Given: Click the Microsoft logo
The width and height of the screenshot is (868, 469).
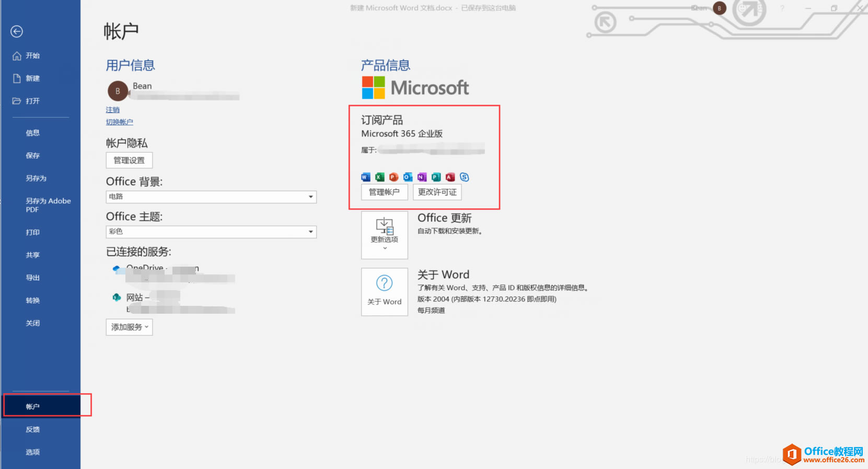Looking at the screenshot, I should (415, 88).
